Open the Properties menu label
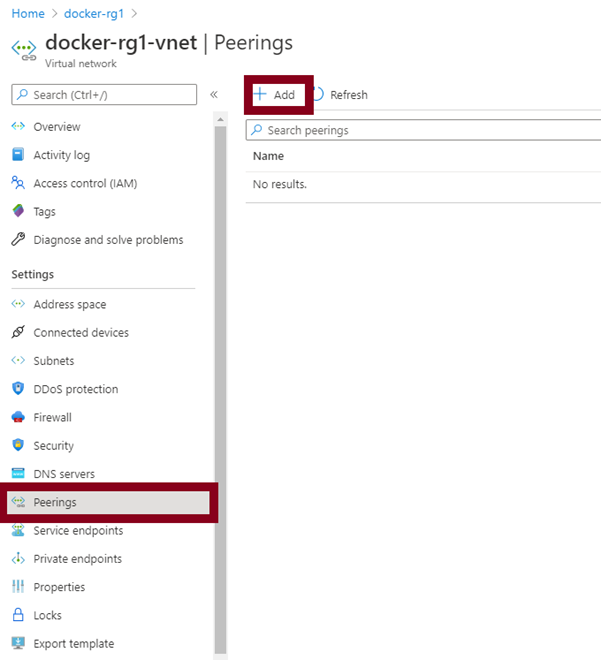Viewport: 601px width, 660px height. [59, 587]
